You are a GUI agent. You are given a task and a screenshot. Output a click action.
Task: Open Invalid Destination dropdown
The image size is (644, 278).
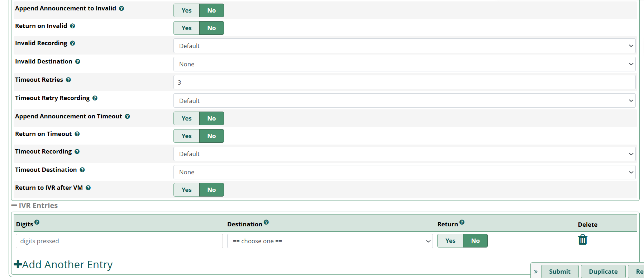point(404,64)
